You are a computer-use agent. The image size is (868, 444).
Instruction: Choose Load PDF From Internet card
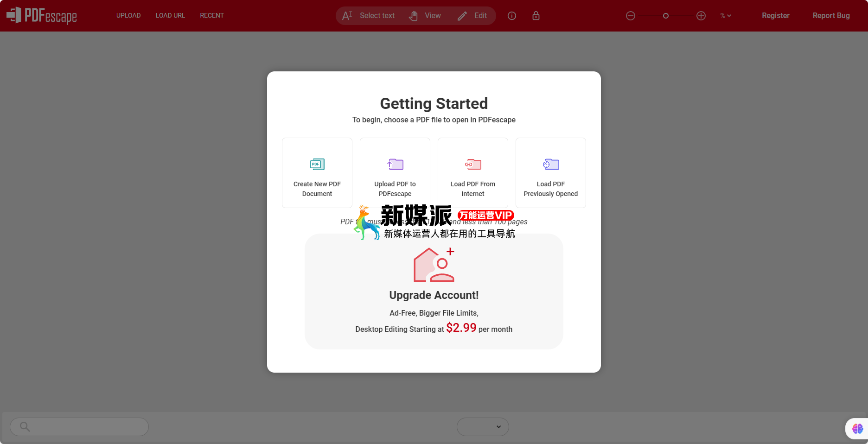click(473, 173)
